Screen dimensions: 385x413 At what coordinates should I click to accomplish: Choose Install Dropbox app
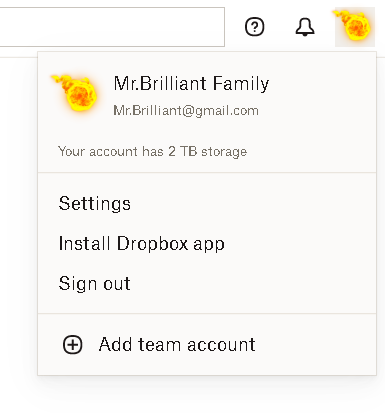pyautogui.click(x=142, y=244)
